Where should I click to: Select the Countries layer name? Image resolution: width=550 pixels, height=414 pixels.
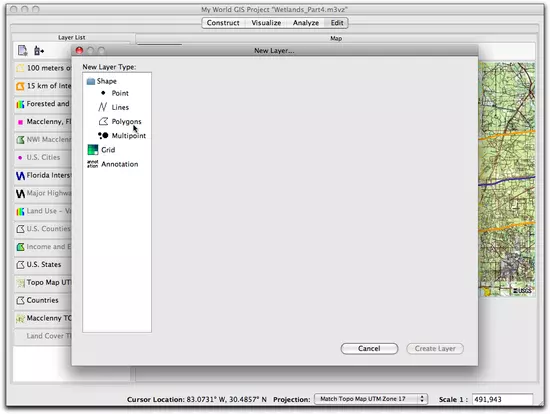pos(42,300)
